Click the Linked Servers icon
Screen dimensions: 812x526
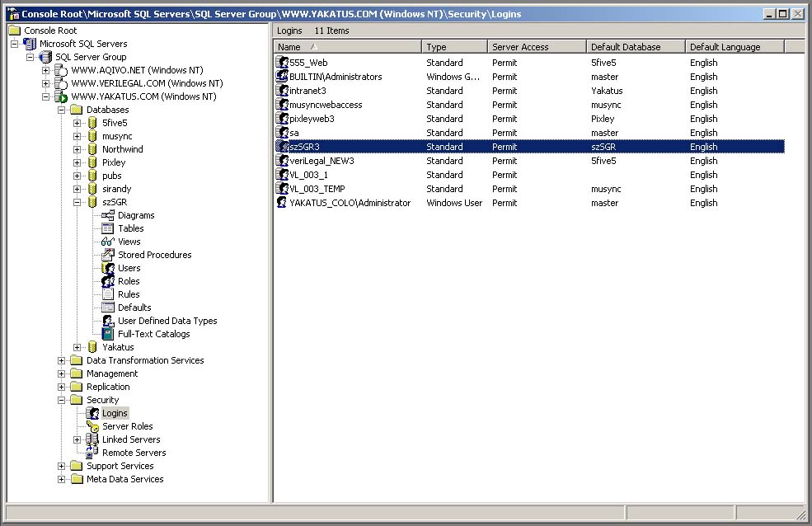click(x=92, y=439)
